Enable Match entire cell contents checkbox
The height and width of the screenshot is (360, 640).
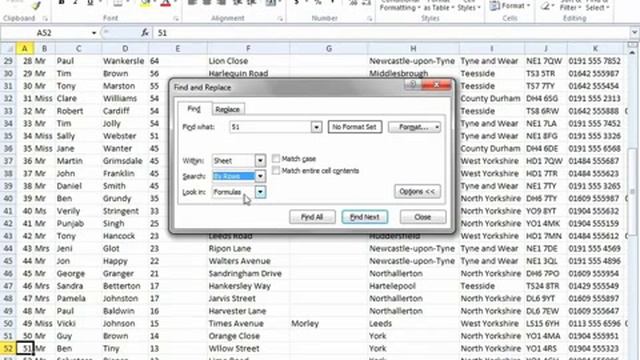[276, 171]
